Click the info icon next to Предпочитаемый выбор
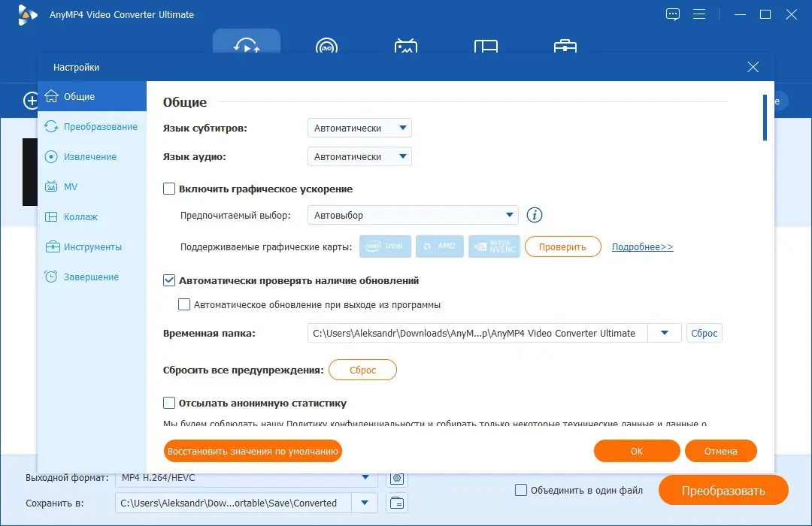The image size is (812, 526). [534, 215]
